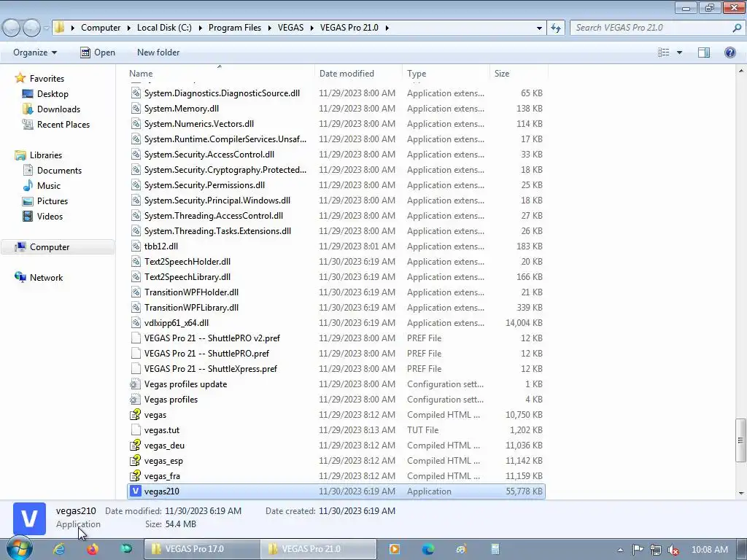Viewport: 747px width, 560px height.
Task: Select the Vegas profiles configuration icon
Action: 136,399
